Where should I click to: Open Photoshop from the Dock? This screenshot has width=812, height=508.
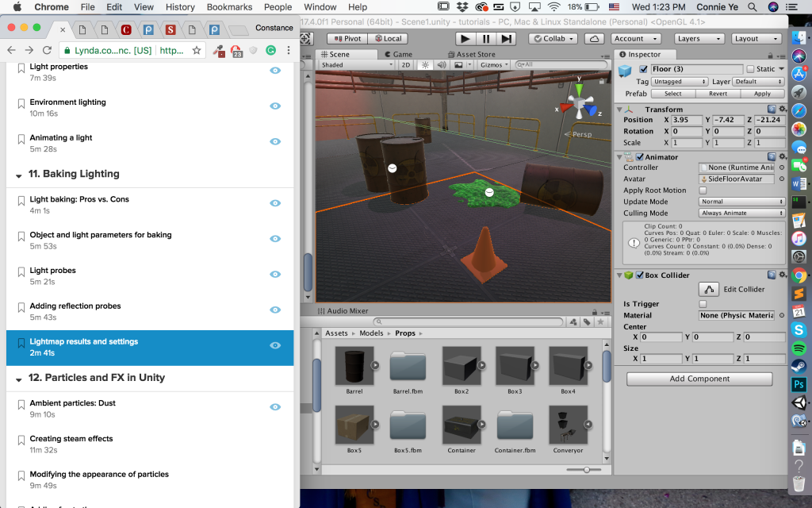tap(799, 384)
